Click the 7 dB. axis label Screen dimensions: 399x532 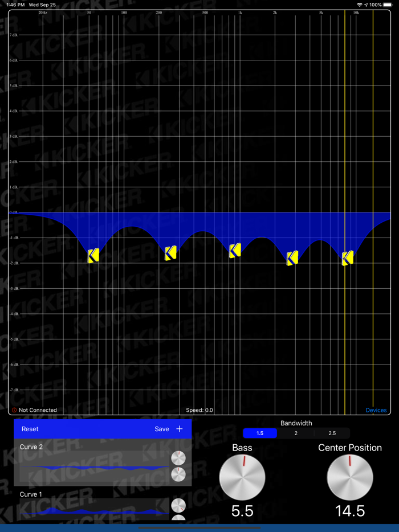pos(14,35)
